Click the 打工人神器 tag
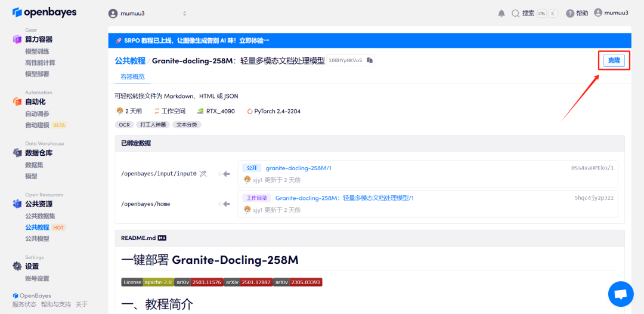This screenshot has height=314, width=644. point(153,125)
